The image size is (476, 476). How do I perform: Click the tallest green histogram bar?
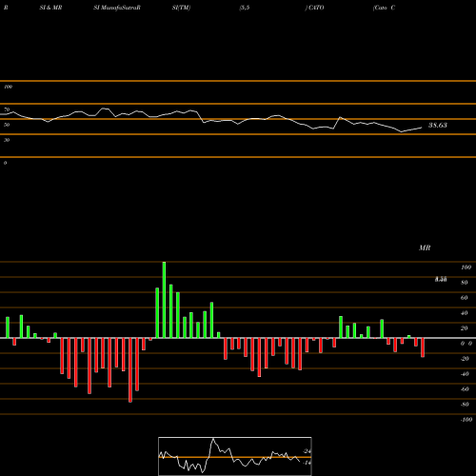pos(164,300)
